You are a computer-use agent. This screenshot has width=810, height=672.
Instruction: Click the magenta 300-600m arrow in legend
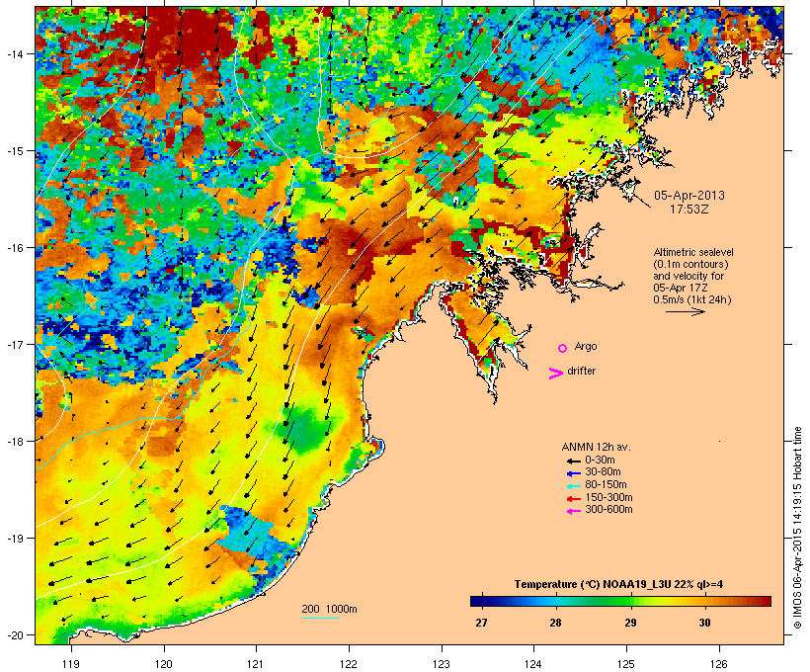(573, 511)
